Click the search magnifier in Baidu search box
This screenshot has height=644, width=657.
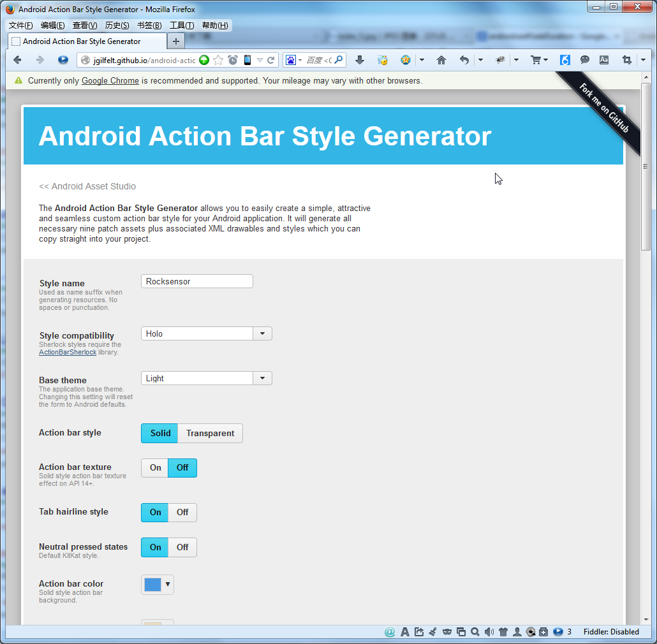(339, 60)
